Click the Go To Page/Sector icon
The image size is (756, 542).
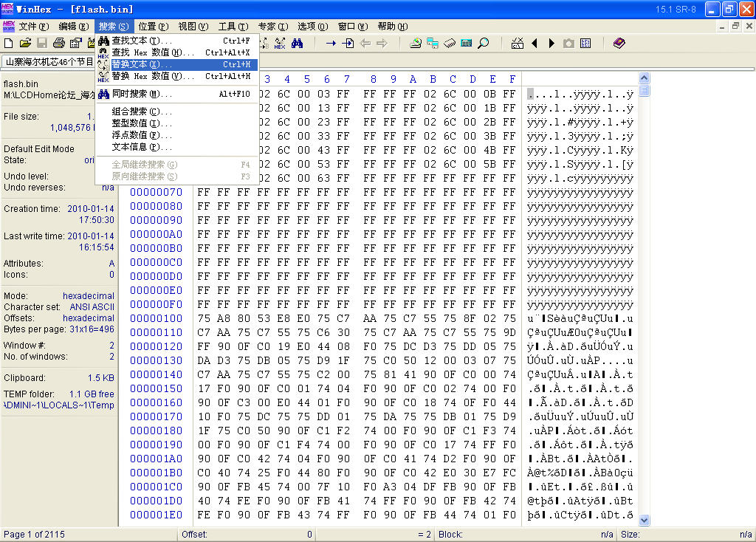[x=348, y=44]
